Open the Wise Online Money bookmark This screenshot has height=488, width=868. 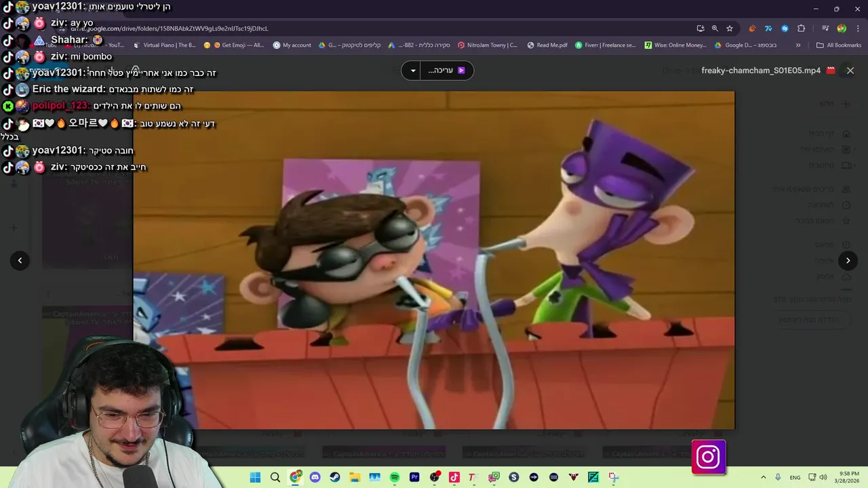coord(675,45)
